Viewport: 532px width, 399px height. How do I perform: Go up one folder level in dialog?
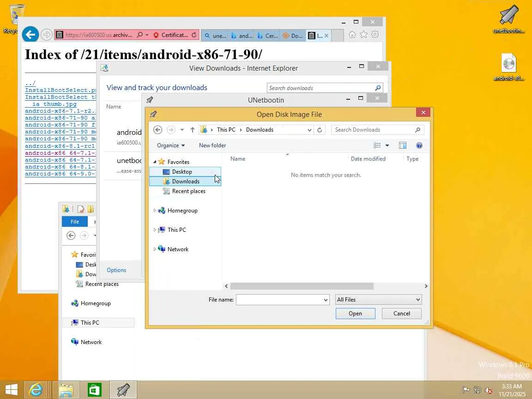coord(193,130)
